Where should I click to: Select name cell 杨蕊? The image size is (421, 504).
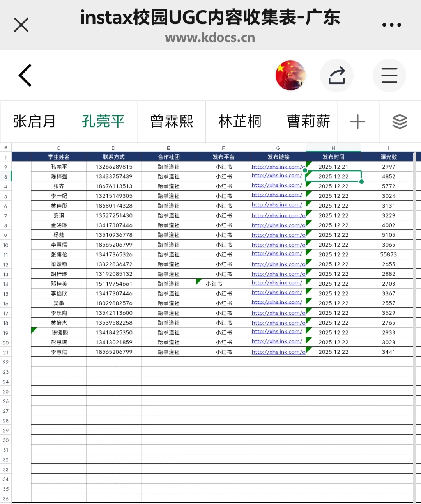pyautogui.click(x=58, y=235)
